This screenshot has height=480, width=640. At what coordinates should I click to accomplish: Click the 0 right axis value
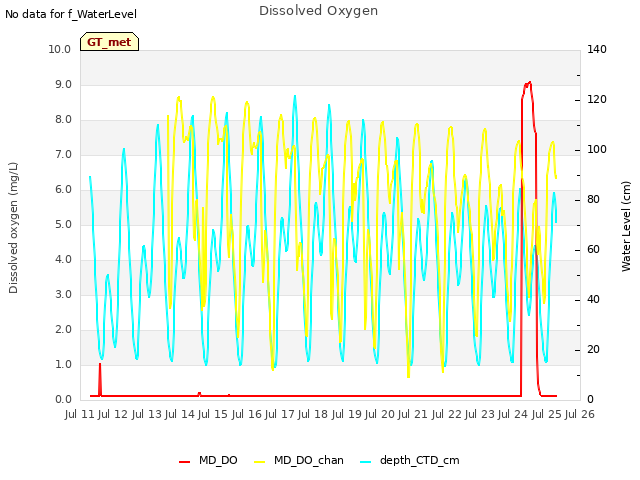[591, 400]
